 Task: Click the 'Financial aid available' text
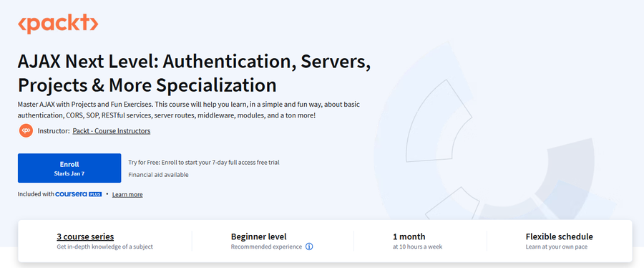click(x=159, y=175)
